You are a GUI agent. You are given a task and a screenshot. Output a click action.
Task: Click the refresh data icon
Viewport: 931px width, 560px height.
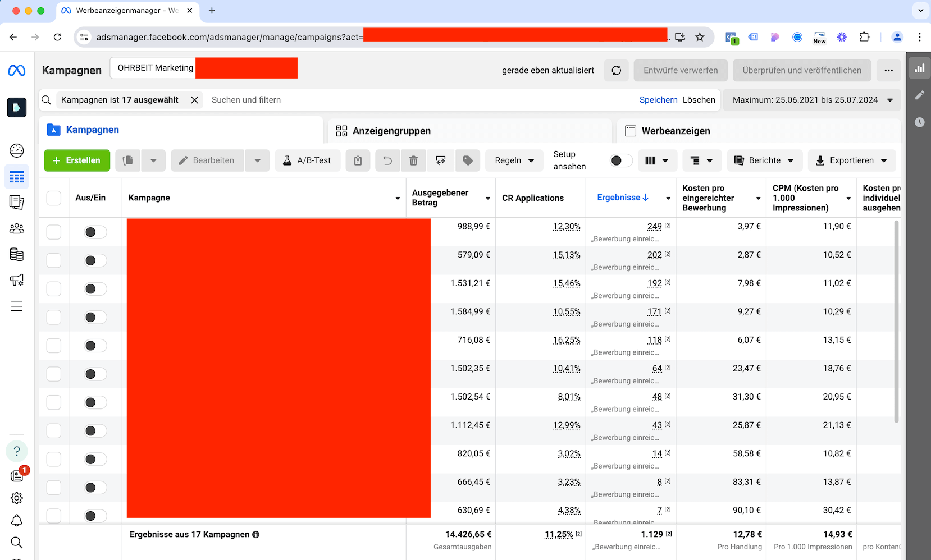tap(616, 71)
